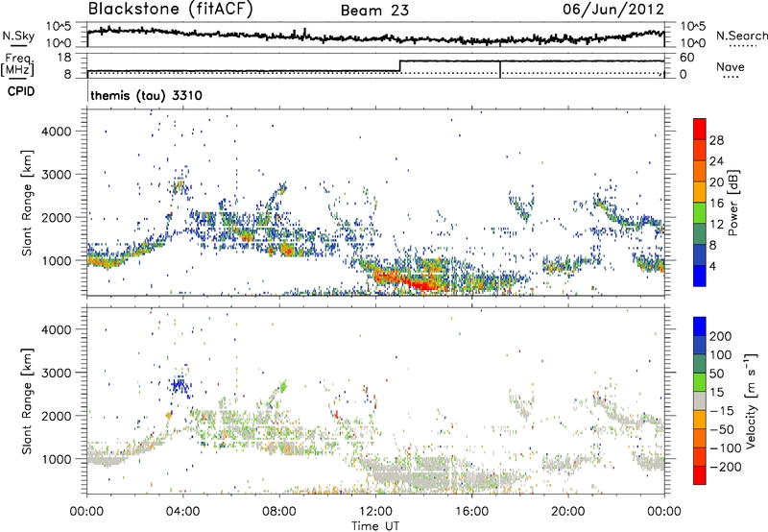Click the blue velocity patch near 03:50 UT
The image size is (768, 532).
point(180,385)
